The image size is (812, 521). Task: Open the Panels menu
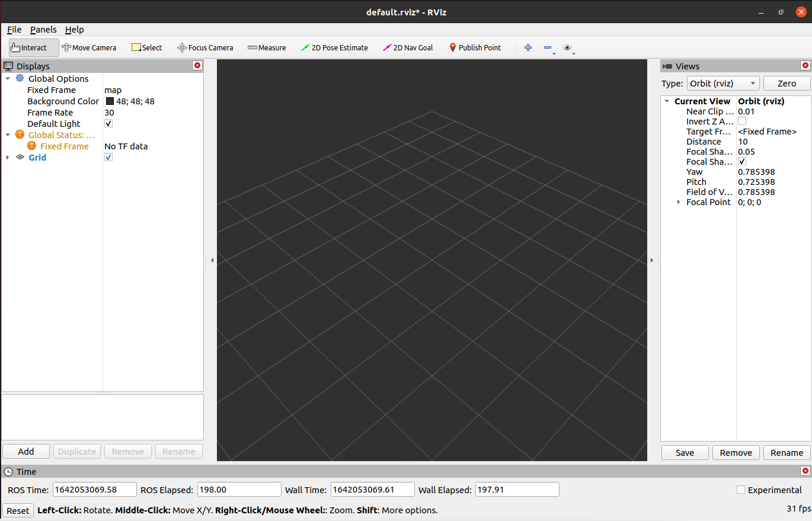point(43,30)
